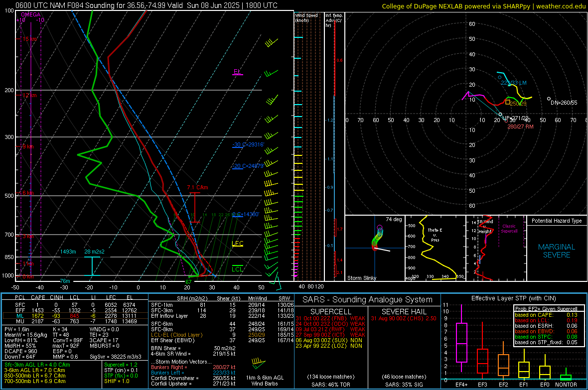
Task: Click the 31 Aug 90 00Z (CHS) hail analog
Action: (404, 318)
